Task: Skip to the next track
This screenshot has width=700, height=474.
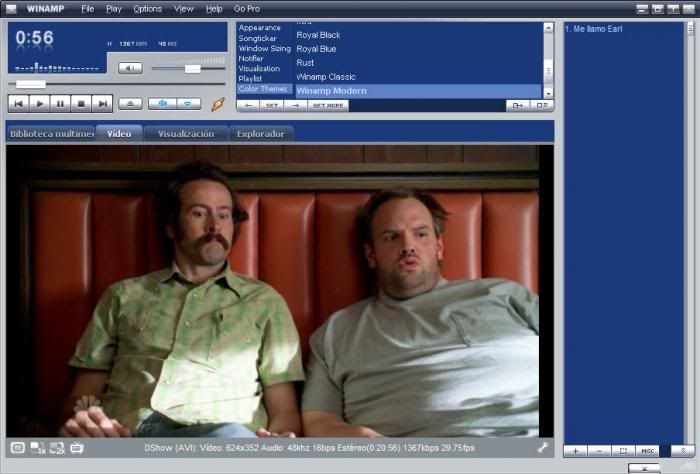Action: tap(102, 104)
